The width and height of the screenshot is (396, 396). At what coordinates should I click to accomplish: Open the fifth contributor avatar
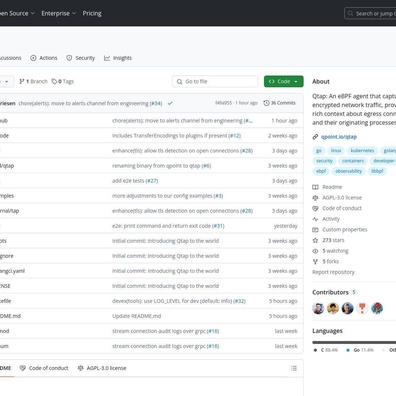tap(377, 308)
